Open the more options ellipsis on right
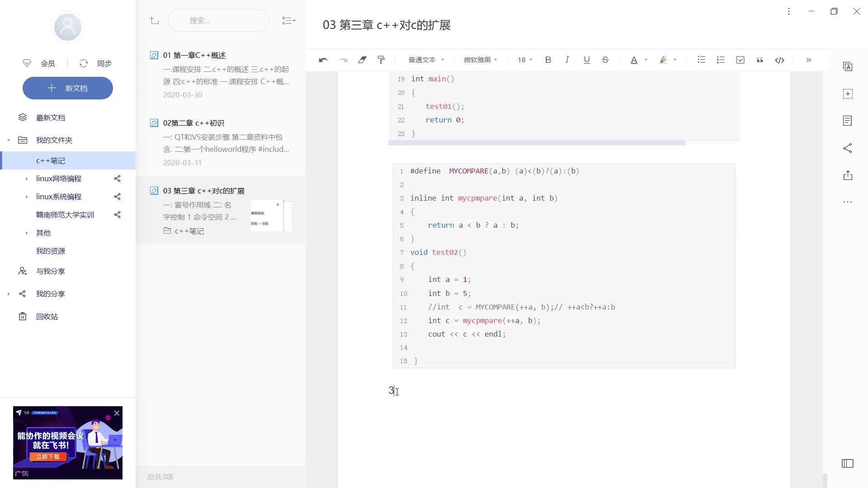 pos(848,202)
